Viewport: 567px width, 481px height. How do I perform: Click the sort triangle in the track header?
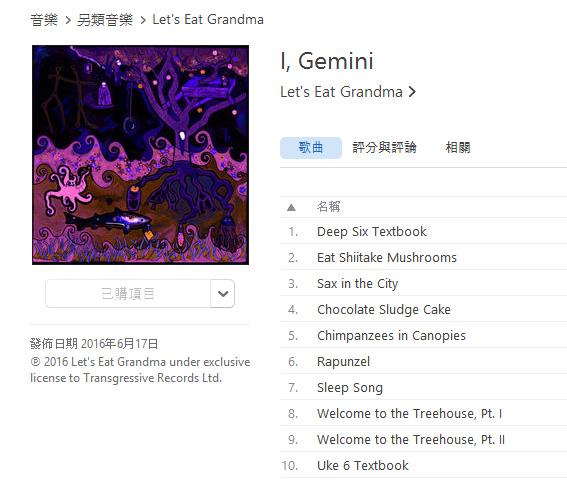[291, 208]
